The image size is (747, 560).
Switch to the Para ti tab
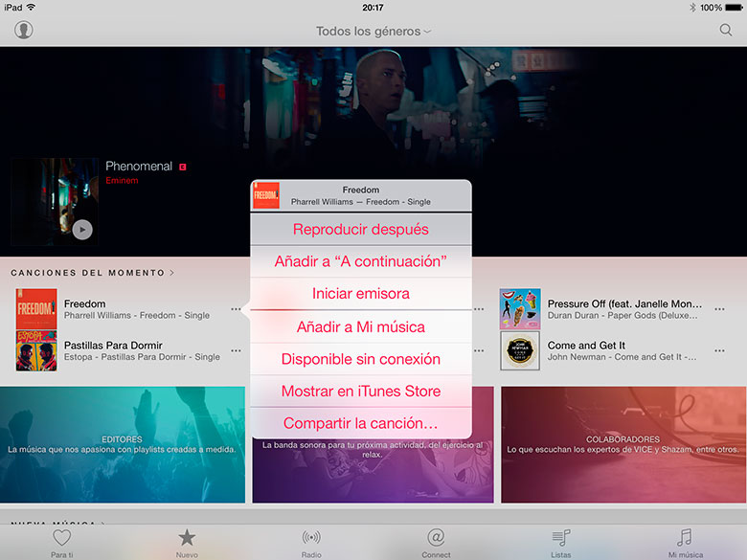[62, 544]
